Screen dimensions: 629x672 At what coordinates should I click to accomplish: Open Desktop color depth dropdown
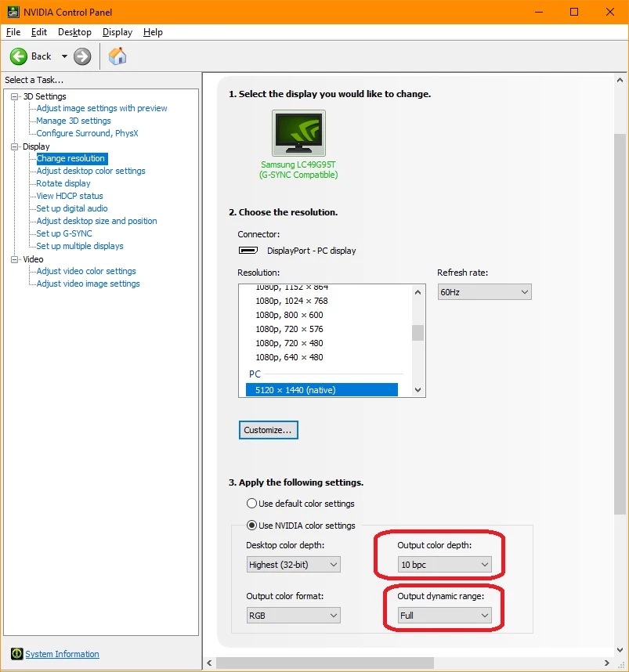294,565
